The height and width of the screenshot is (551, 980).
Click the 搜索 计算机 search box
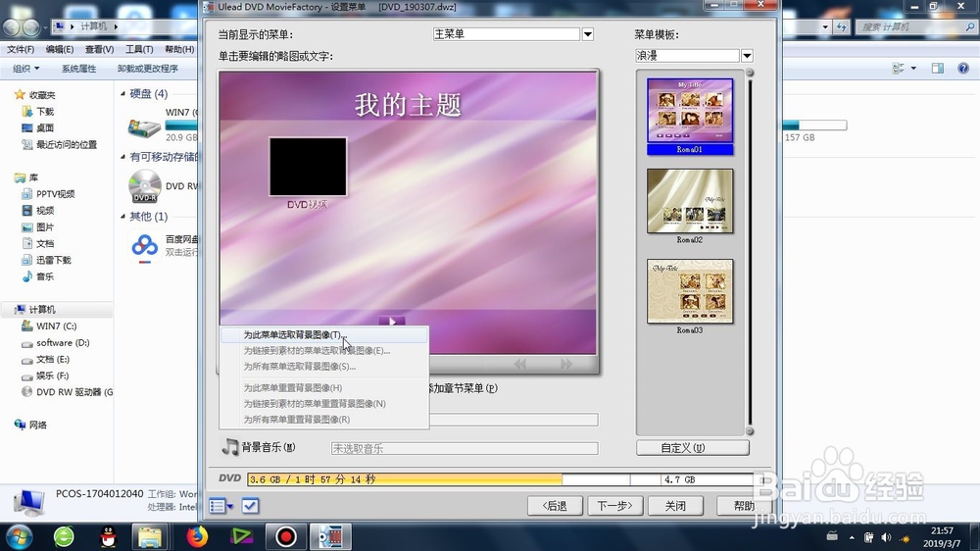[915, 26]
